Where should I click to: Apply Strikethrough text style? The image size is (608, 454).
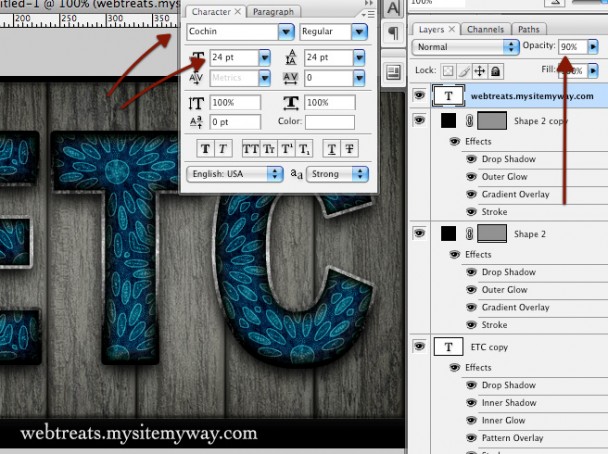click(349, 149)
